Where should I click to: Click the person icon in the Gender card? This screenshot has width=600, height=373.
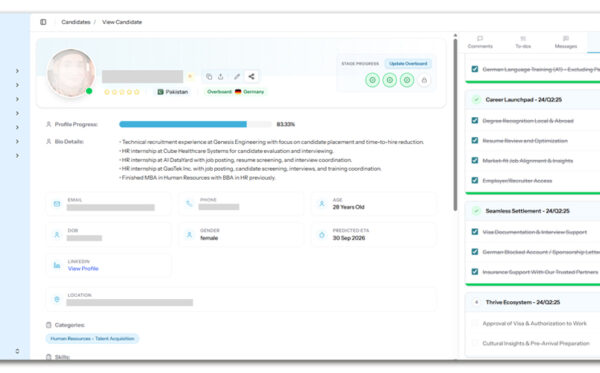tap(189, 235)
